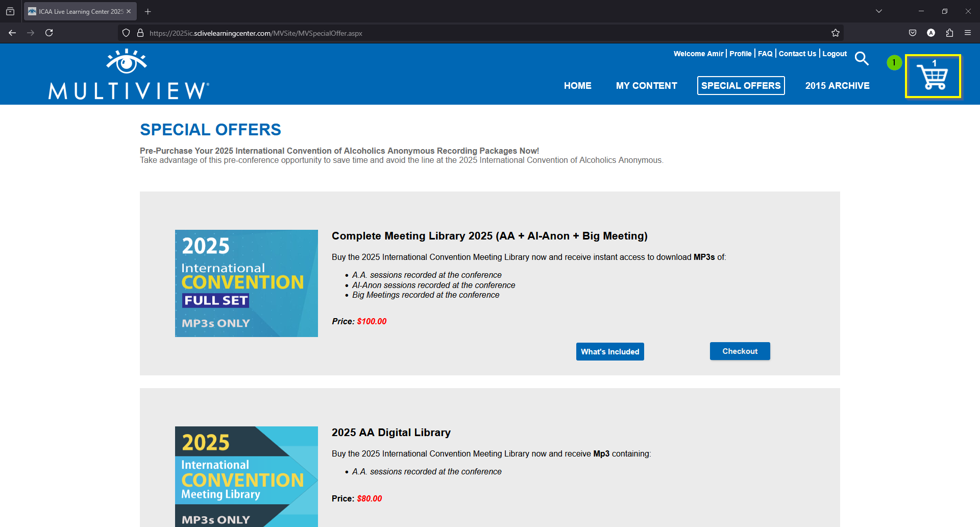Click the Firefox account avatar icon
The width and height of the screenshot is (980, 527).
[931, 33]
